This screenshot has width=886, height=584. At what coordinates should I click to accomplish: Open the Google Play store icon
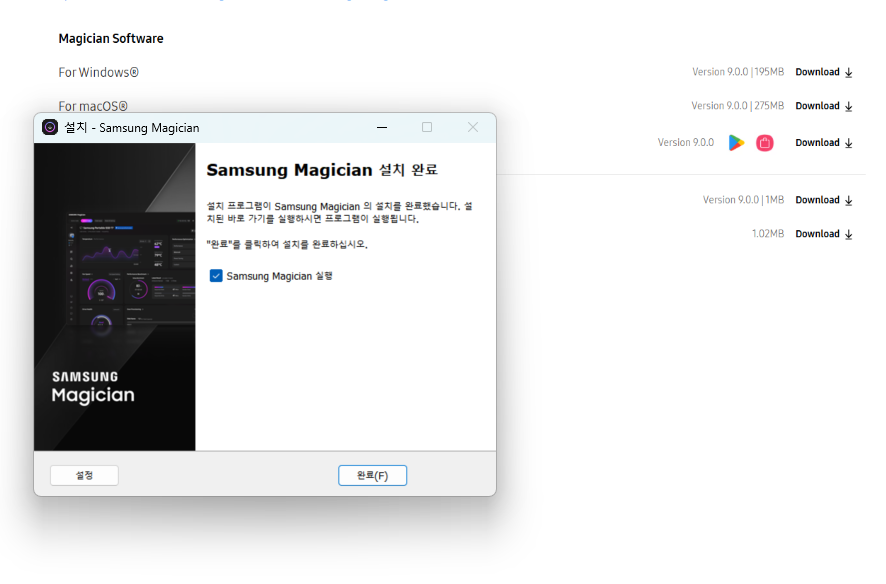pos(736,143)
